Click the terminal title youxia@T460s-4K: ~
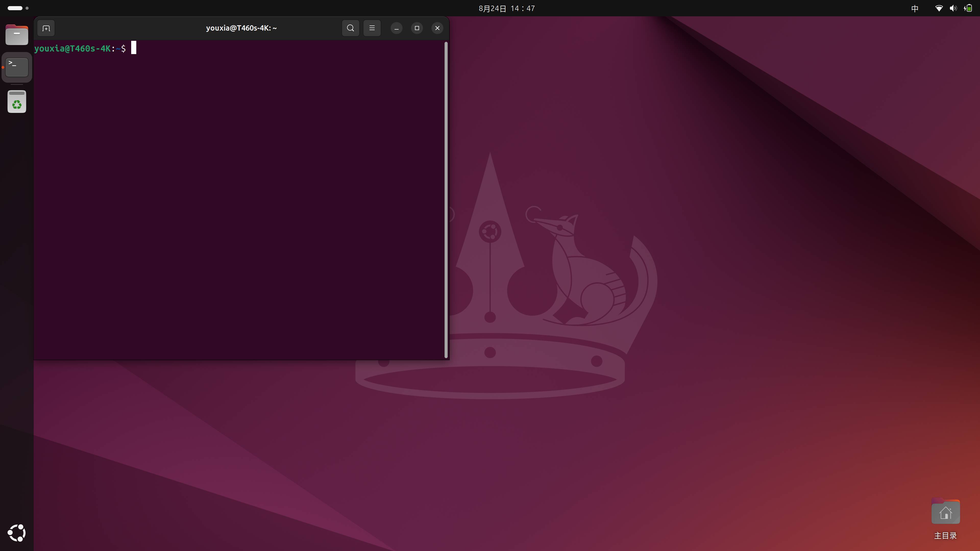Image resolution: width=980 pixels, height=551 pixels. point(241,28)
